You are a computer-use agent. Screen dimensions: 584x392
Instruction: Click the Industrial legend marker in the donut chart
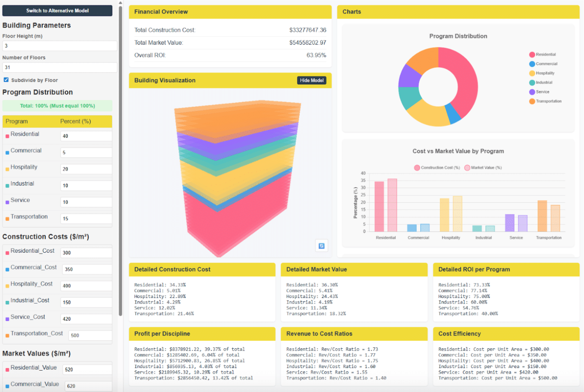532,83
